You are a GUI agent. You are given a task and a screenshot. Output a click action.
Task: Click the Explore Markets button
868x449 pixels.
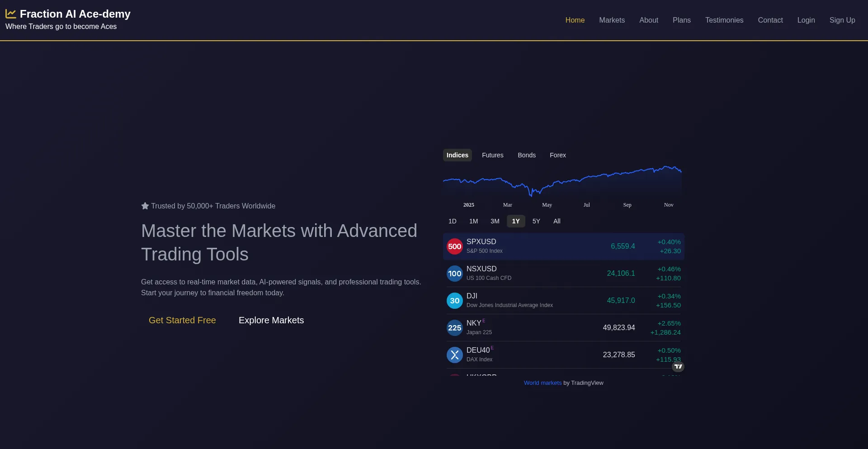pyautogui.click(x=271, y=320)
